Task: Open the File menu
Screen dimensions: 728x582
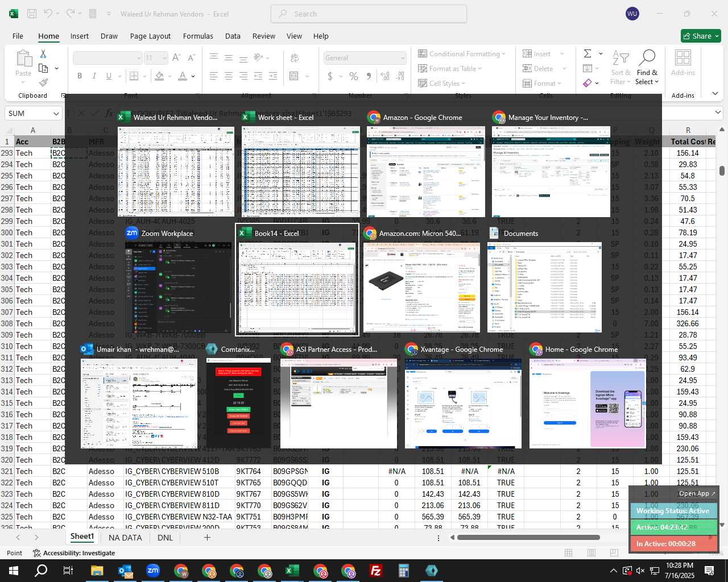Action: [18, 36]
